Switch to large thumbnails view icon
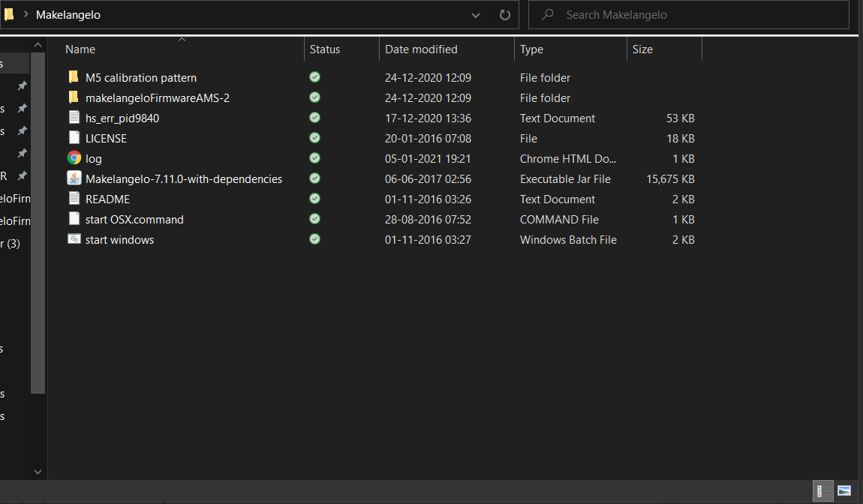 pyautogui.click(x=844, y=490)
